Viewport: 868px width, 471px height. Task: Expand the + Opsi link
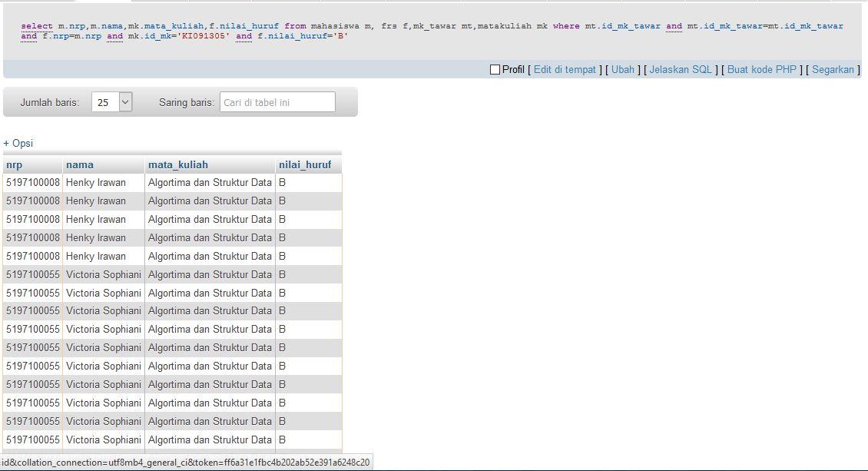pos(18,144)
